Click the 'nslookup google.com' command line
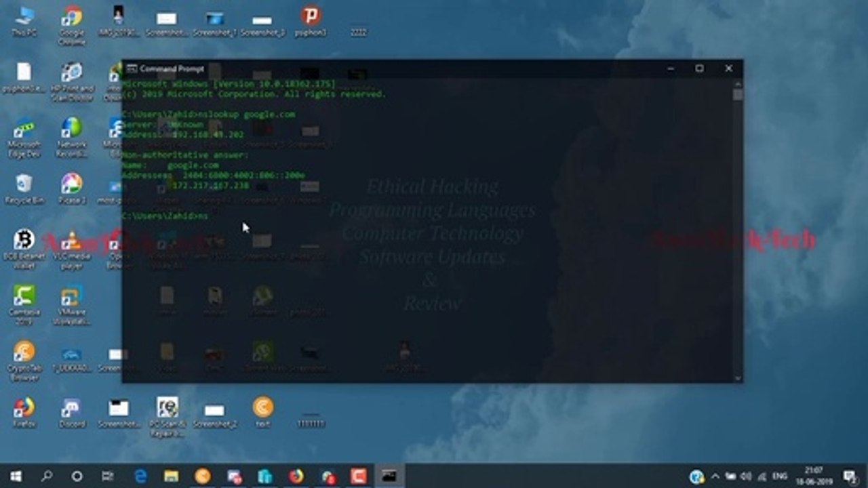This screenshot has height=488, width=868. [x=208, y=115]
